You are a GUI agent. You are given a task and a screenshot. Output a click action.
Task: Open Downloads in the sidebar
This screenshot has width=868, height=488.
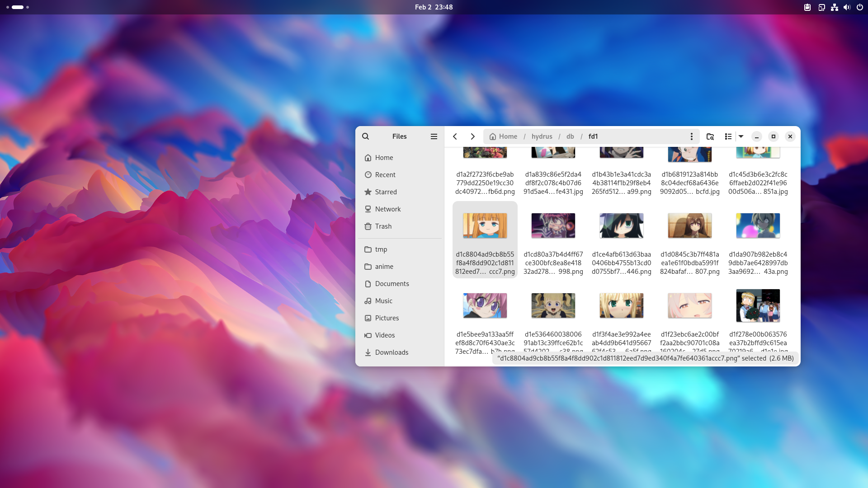pyautogui.click(x=400, y=352)
